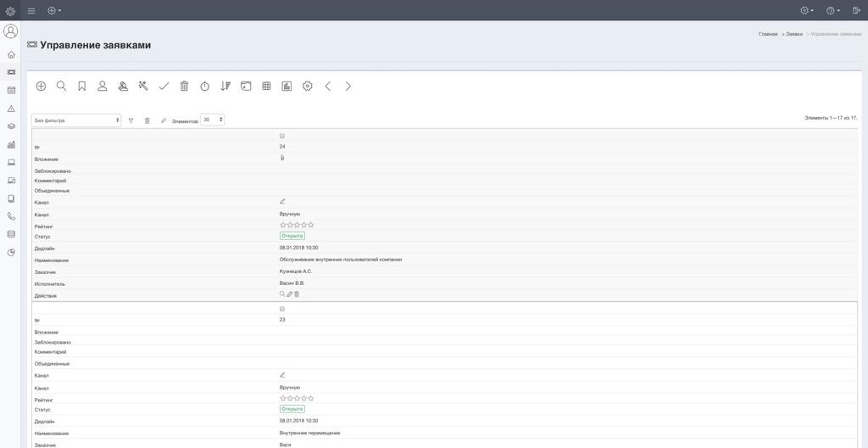Go to 'Главная' breadcrumb link
The image size is (868, 448).
(x=768, y=34)
